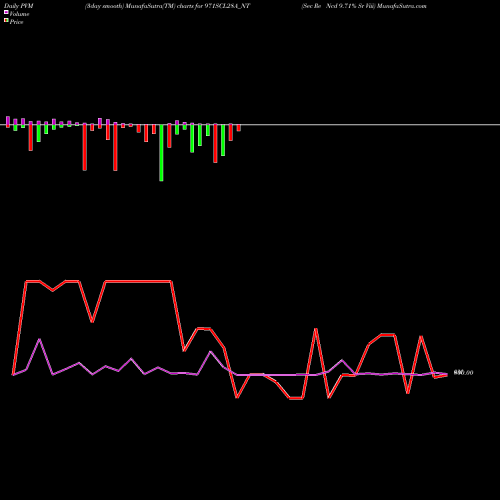Viewport: 500px width, 500px height.
Task: Click the 'Sec Re Ncd 9.71% Sr Viii' caption
Action: coord(339,6)
